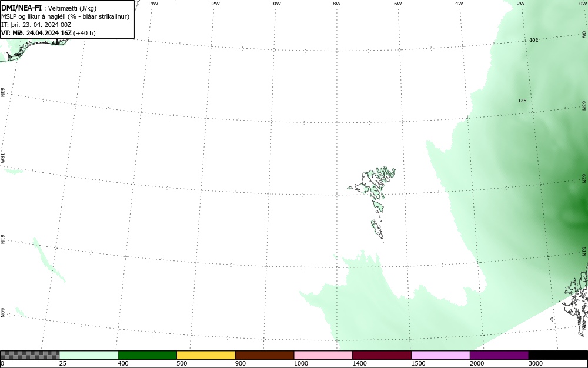Click the "14W" longitude label

click(153, 4)
